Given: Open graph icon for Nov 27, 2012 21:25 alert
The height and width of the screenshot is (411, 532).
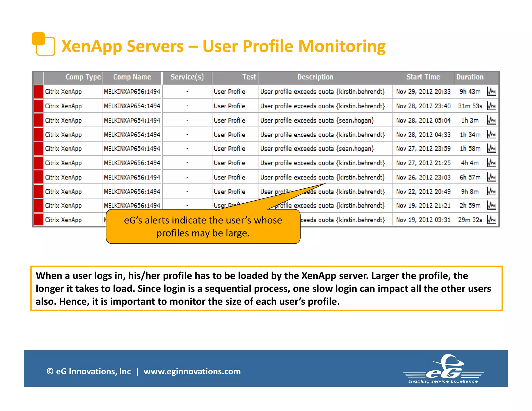Looking at the screenshot, I should coord(491,163).
